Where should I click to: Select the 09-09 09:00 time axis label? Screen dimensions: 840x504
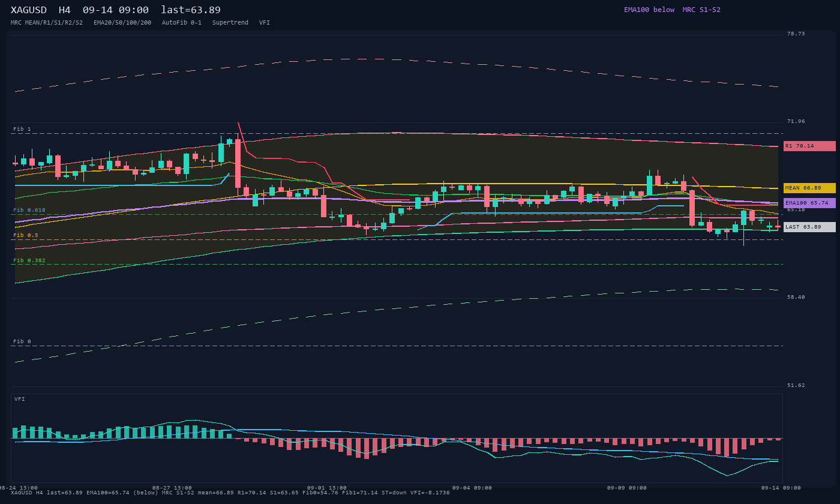pos(627,488)
